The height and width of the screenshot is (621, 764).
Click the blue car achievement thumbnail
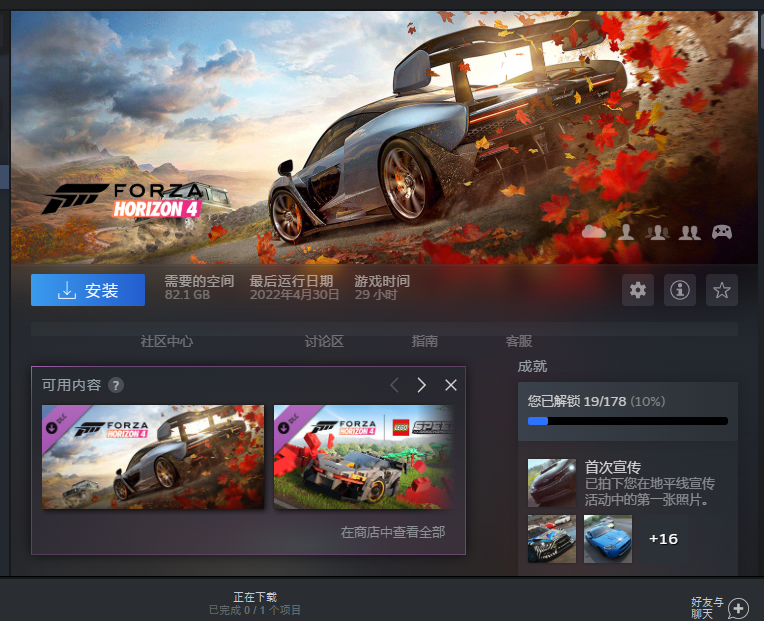pyautogui.click(x=608, y=539)
